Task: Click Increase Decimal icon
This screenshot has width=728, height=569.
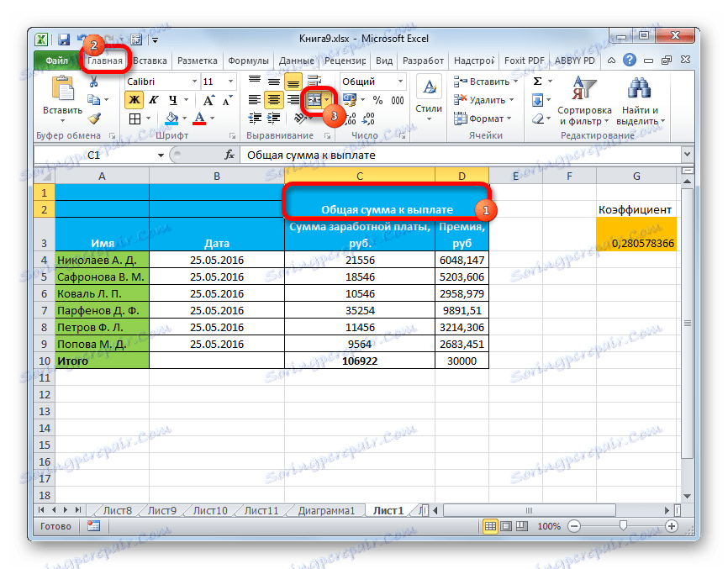Action: [350, 119]
